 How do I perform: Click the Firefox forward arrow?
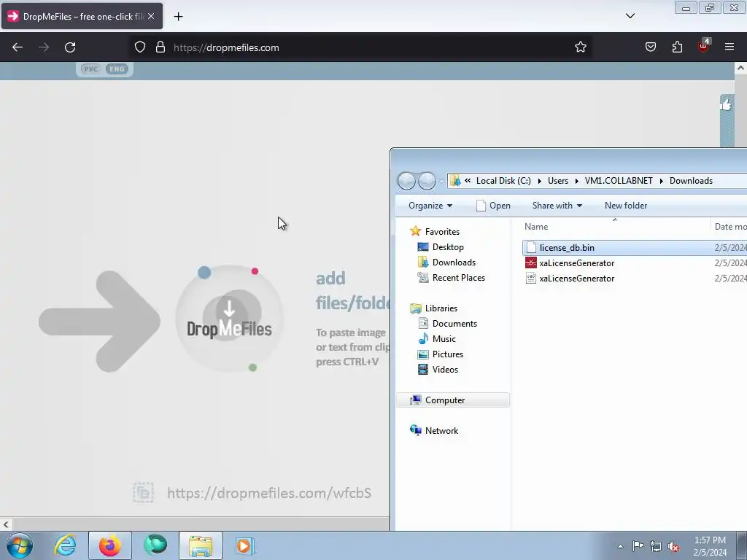44,47
